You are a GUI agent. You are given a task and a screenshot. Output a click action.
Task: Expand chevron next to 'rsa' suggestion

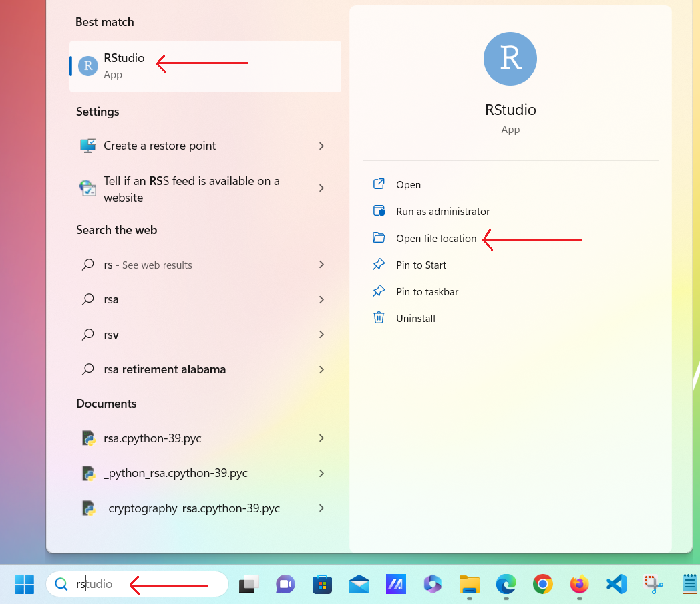pyautogui.click(x=321, y=299)
